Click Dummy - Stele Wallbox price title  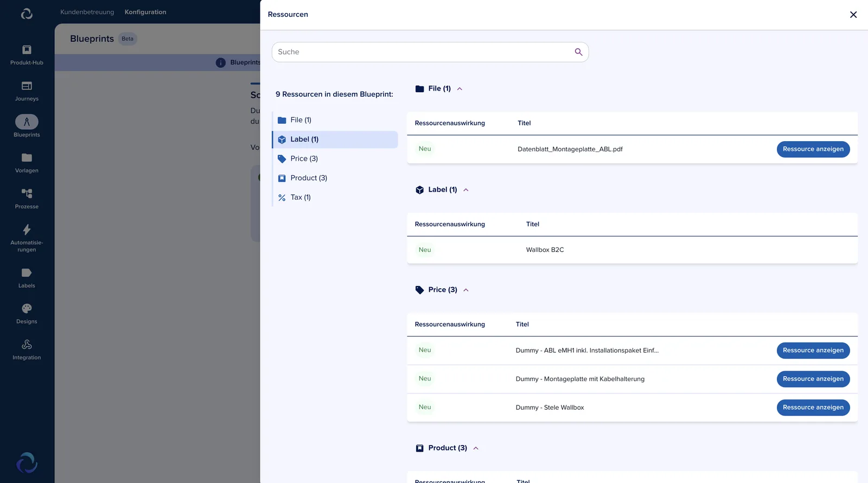click(x=550, y=408)
